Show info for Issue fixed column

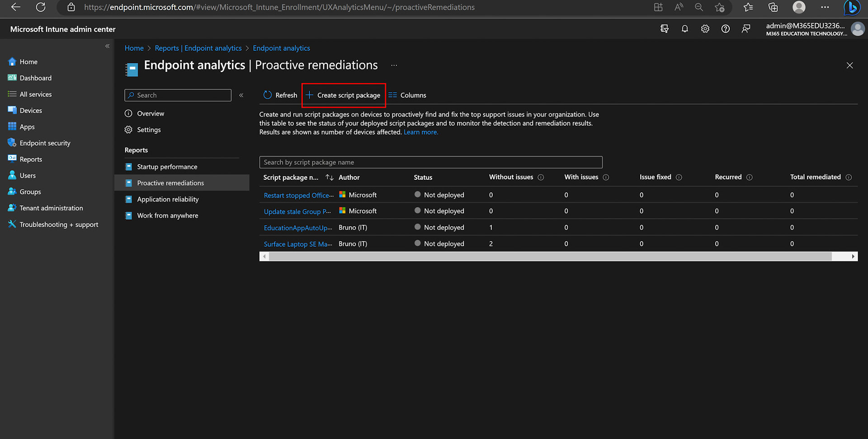[679, 177]
